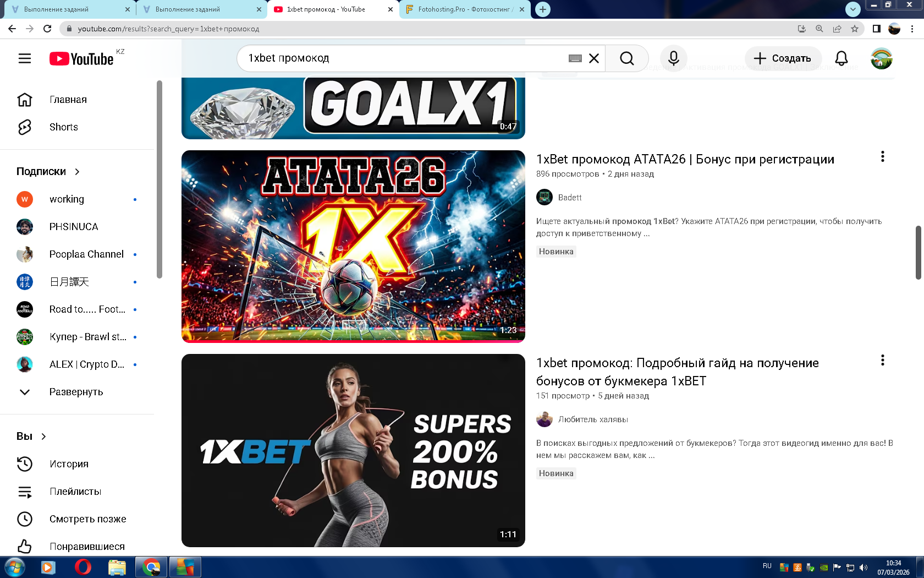This screenshot has height=578, width=924.
Task: Bookmark this page with the star
Action: click(855, 29)
